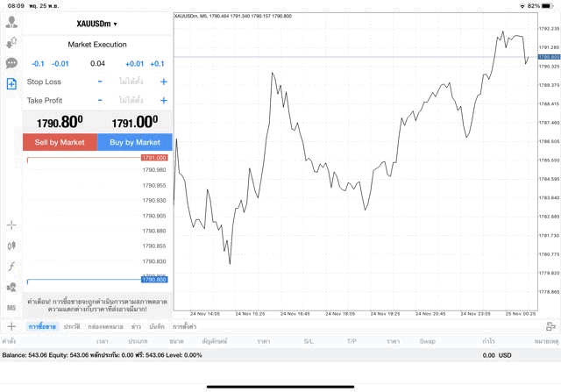Click the Stop Loss value field
The image size is (561, 392).
131,82
